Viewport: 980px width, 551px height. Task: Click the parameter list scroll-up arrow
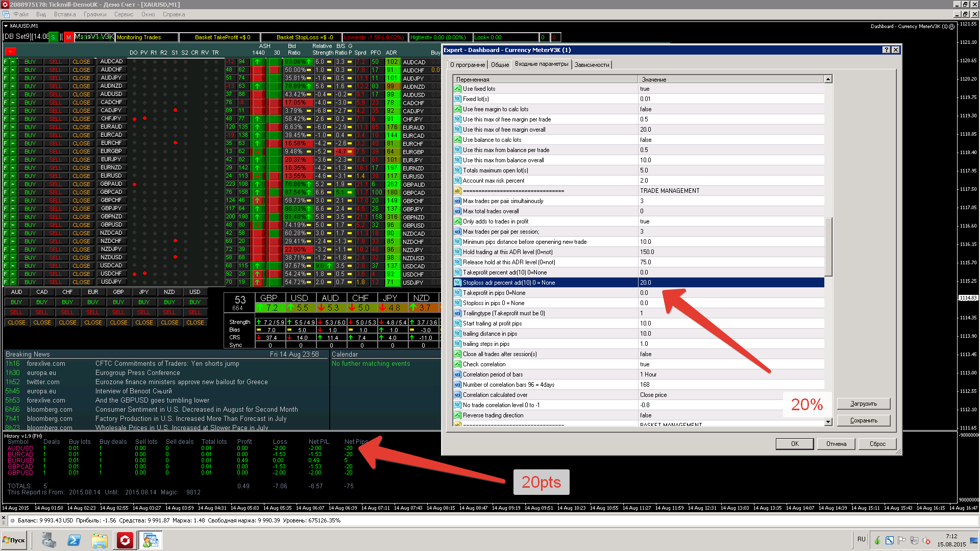click(x=828, y=79)
